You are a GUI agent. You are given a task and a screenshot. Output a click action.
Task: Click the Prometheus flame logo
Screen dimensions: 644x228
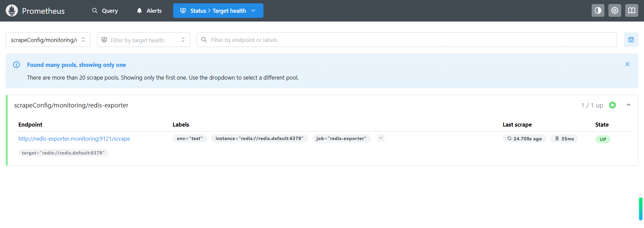click(12, 11)
